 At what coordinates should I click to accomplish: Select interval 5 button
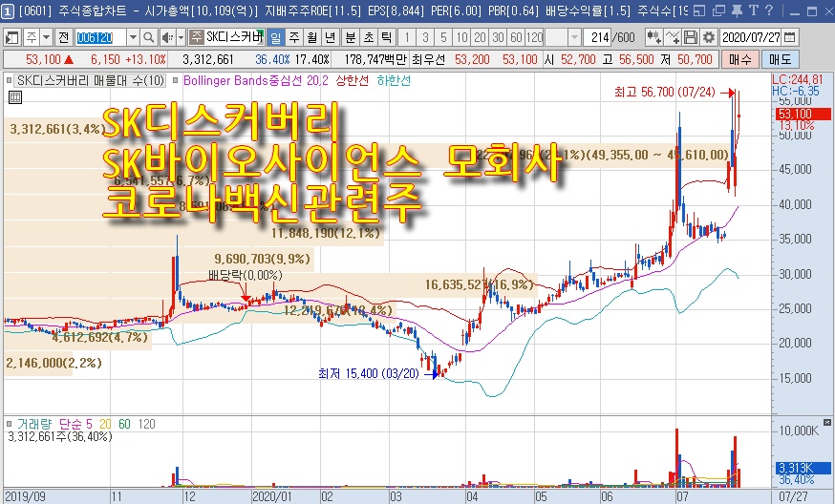click(x=443, y=37)
